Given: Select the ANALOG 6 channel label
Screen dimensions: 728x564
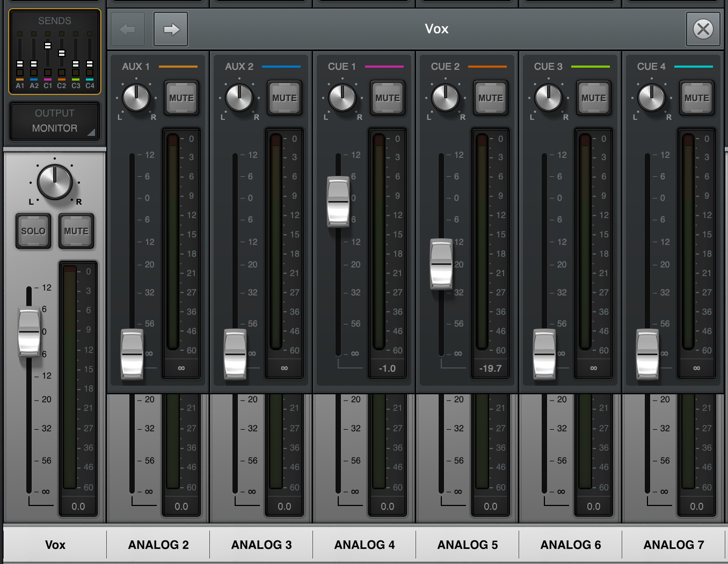Looking at the screenshot, I should [x=571, y=545].
